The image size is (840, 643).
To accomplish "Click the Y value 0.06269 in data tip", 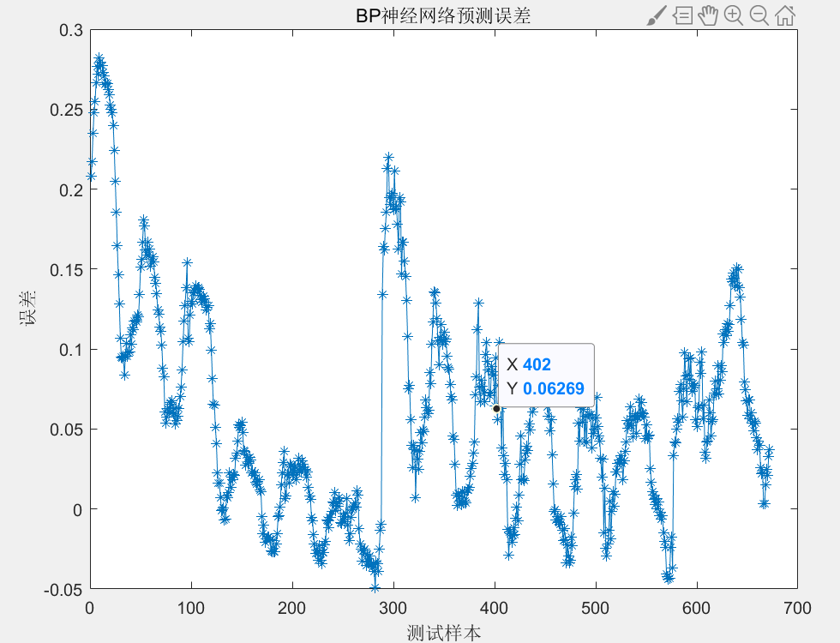I will (554, 388).
